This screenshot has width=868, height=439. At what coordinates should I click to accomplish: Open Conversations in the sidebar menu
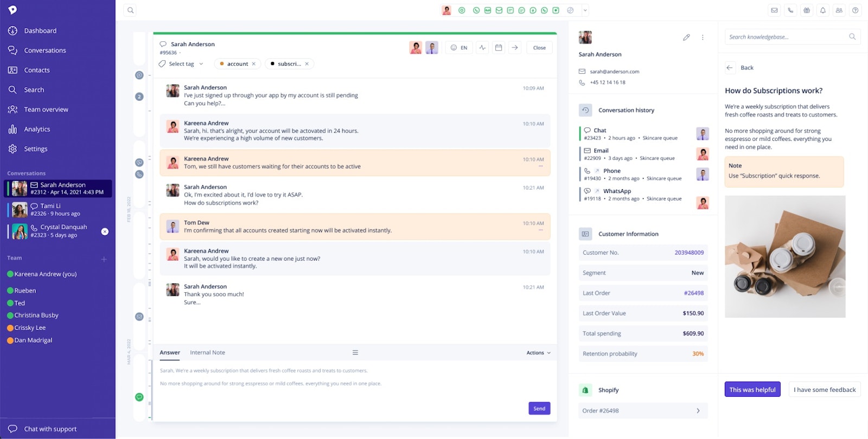tap(45, 50)
